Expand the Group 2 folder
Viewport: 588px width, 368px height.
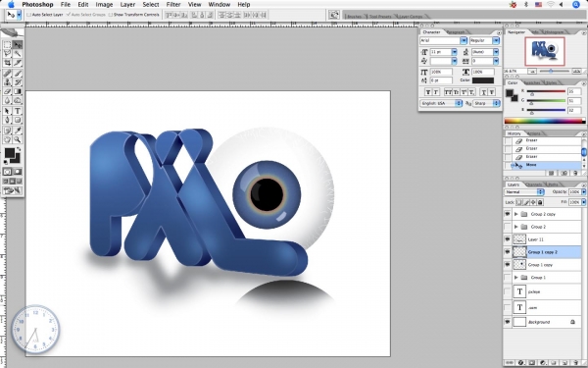(x=516, y=227)
